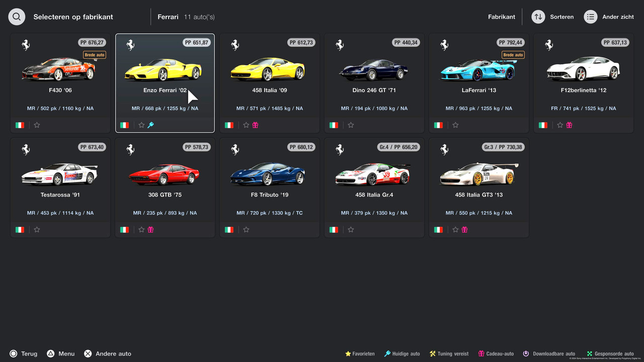Select the 458 Italia Gr.4 car thumbnail

click(373, 174)
